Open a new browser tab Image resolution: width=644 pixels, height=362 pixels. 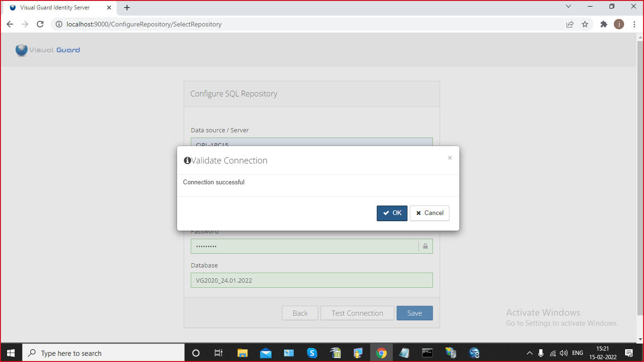coord(127,8)
